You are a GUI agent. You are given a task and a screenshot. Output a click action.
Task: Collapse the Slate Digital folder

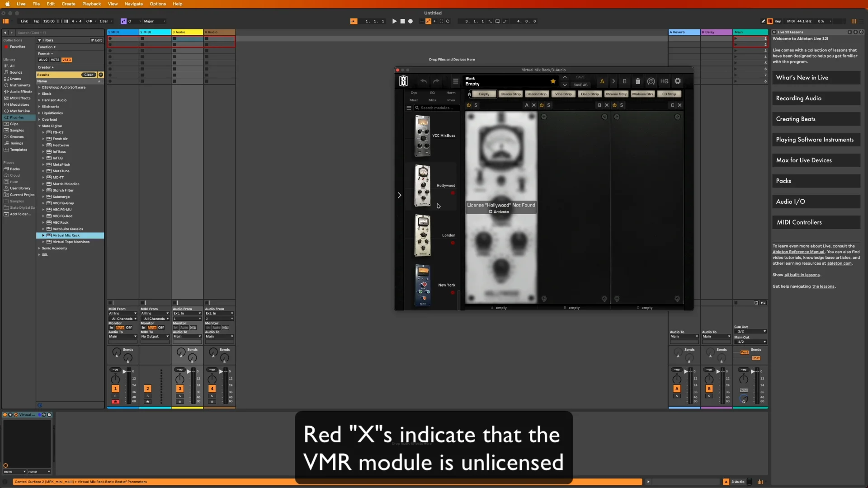(x=39, y=126)
